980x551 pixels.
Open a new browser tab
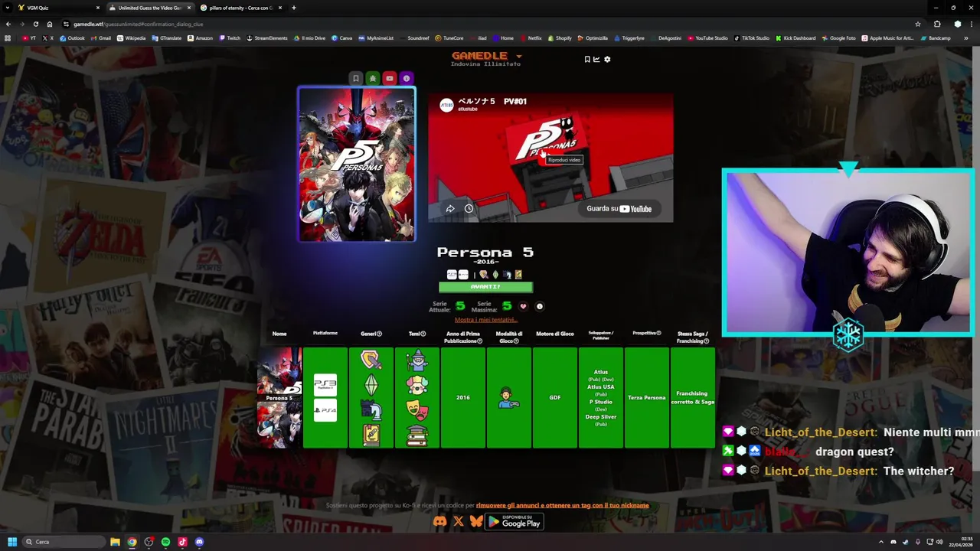click(x=294, y=8)
